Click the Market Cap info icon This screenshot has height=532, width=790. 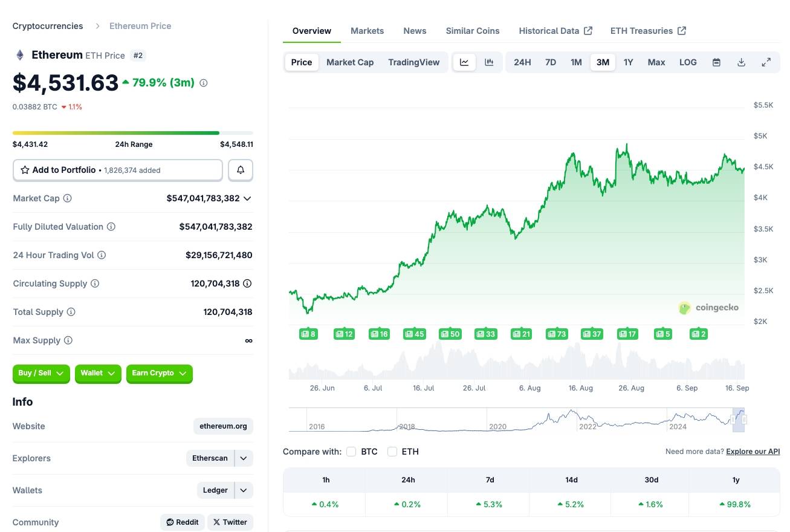pos(68,198)
